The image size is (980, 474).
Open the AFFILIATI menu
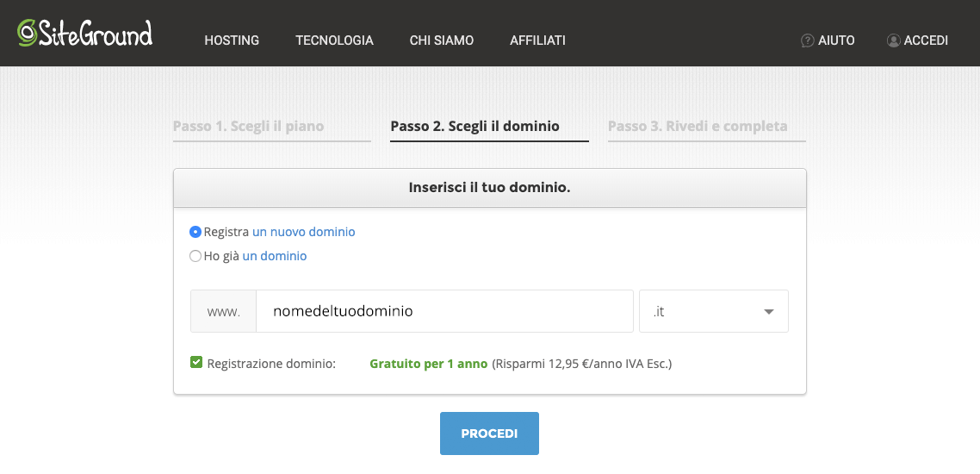[x=537, y=41]
